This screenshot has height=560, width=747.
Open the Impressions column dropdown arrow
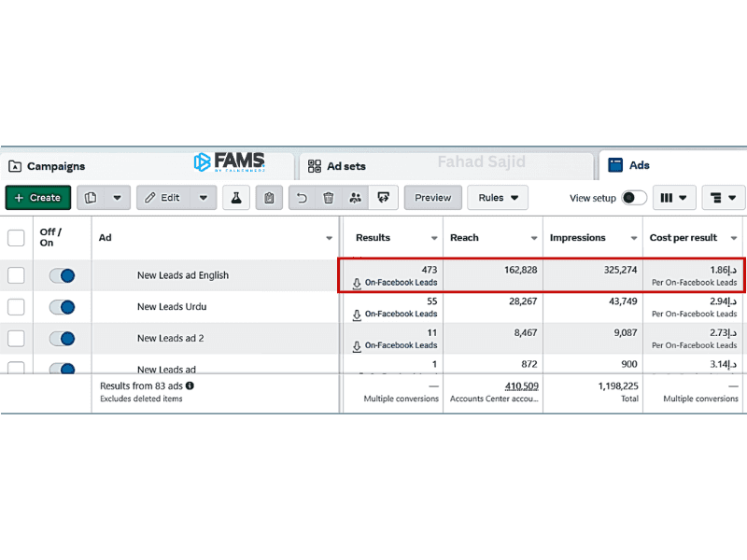coord(634,238)
